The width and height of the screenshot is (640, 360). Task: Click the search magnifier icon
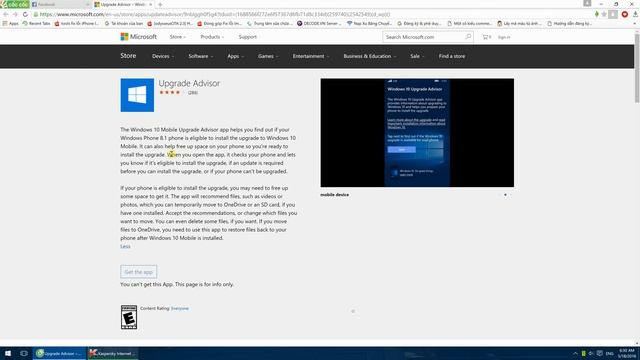pyautogui.click(x=468, y=37)
